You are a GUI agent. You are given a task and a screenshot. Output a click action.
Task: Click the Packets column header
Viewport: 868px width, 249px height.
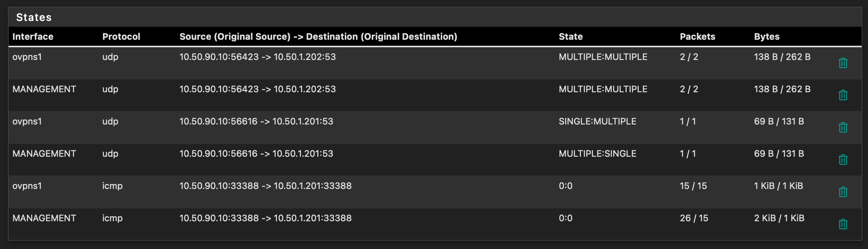(x=697, y=37)
